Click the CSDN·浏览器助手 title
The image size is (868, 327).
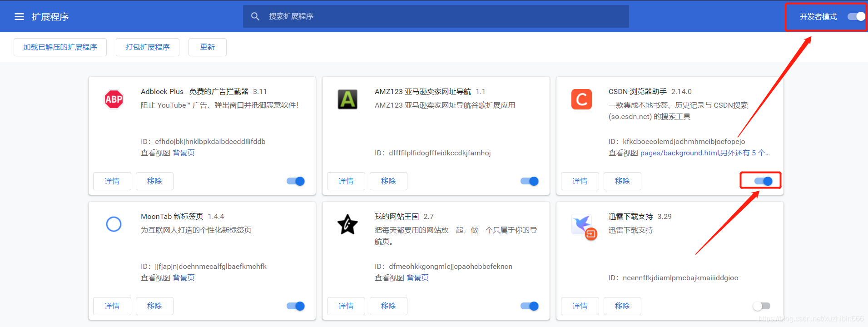638,92
